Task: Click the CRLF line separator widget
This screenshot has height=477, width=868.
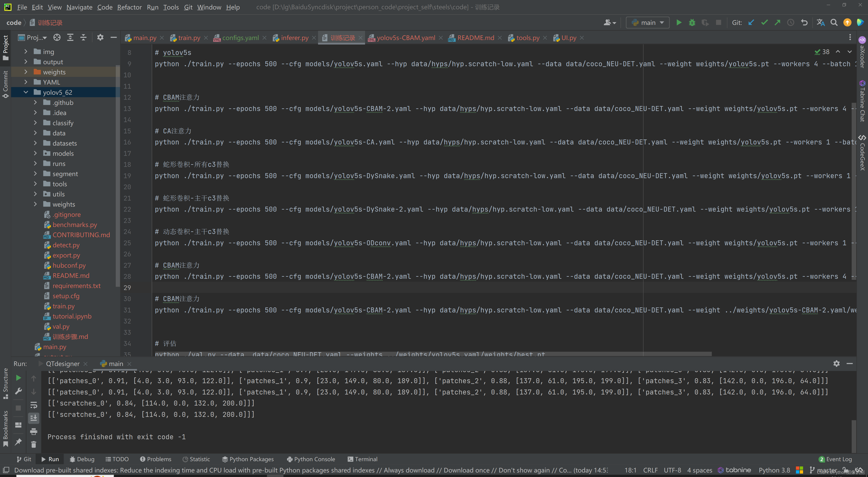Action: [x=650, y=470]
